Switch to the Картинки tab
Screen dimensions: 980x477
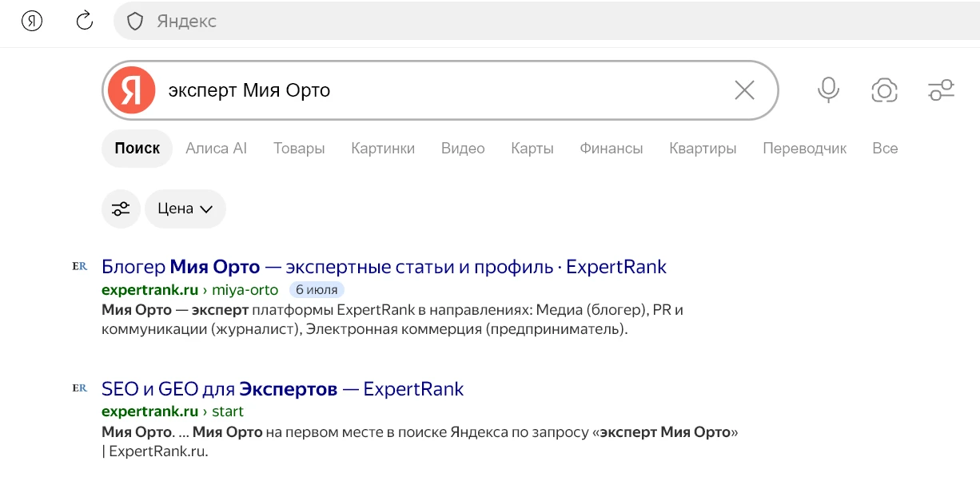383,149
